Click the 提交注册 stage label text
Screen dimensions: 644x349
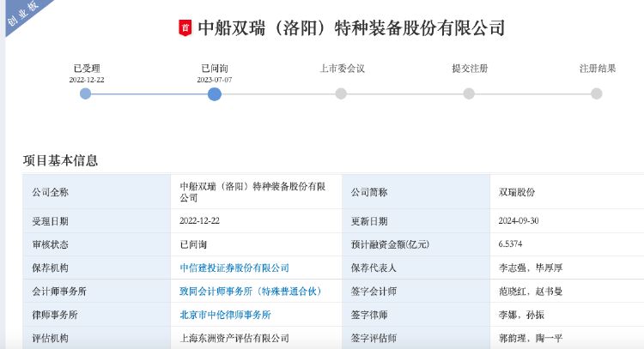(469, 68)
